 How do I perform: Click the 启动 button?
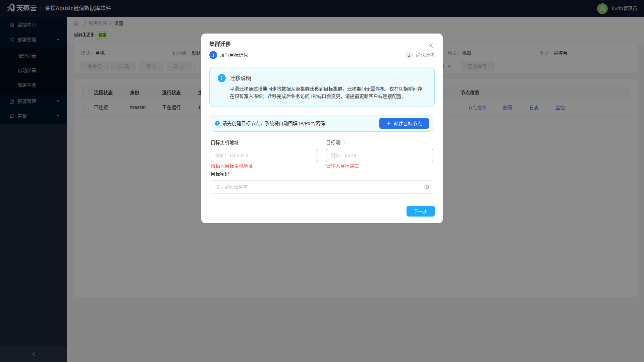coord(124,66)
